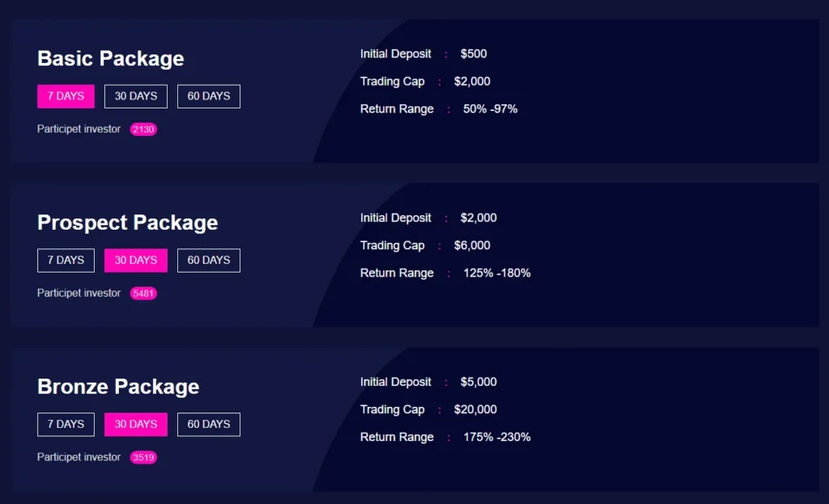Choose 30 DAYS for Basic Package
The image size is (829, 504).
coord(136,96)
